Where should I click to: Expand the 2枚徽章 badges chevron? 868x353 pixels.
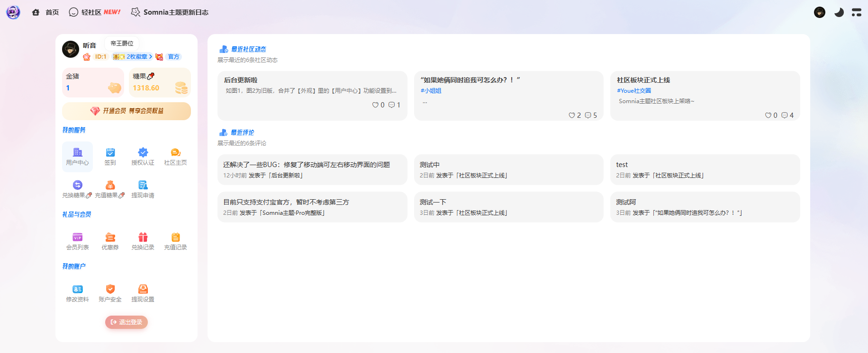[151, 57]
